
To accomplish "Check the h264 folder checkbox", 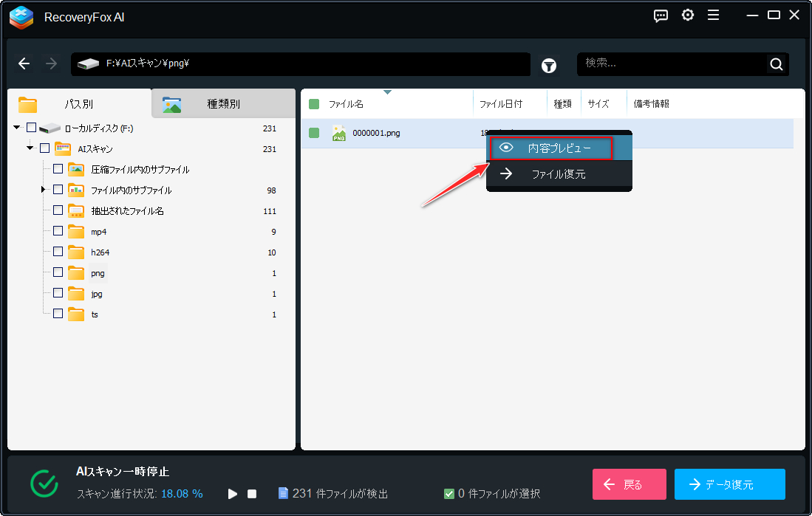I will pyautogui.click(x=58, y=252).
